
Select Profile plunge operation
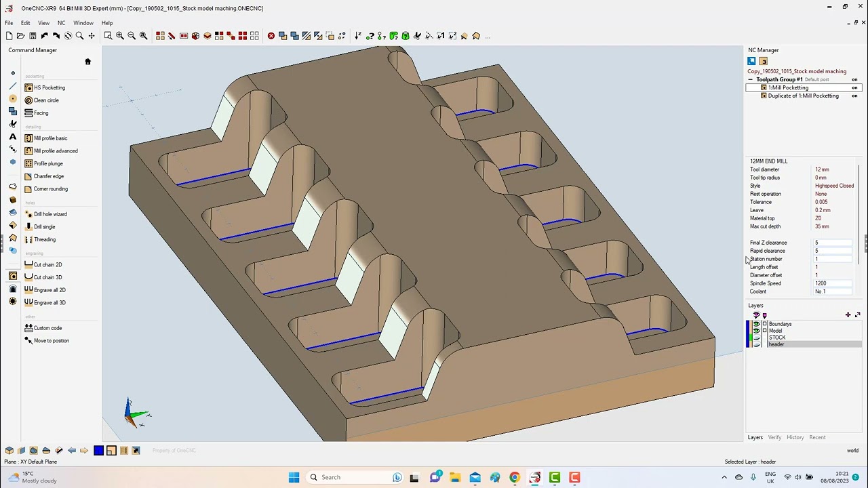coord(43,163)
